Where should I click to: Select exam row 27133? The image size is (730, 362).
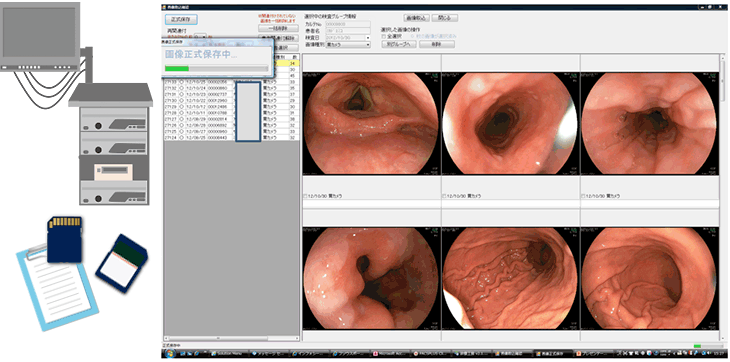tap(231, 82)
